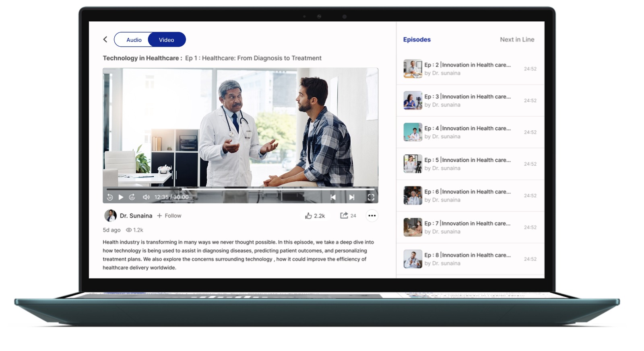
Task: Switch to Video mode
Action: point(167,40)
